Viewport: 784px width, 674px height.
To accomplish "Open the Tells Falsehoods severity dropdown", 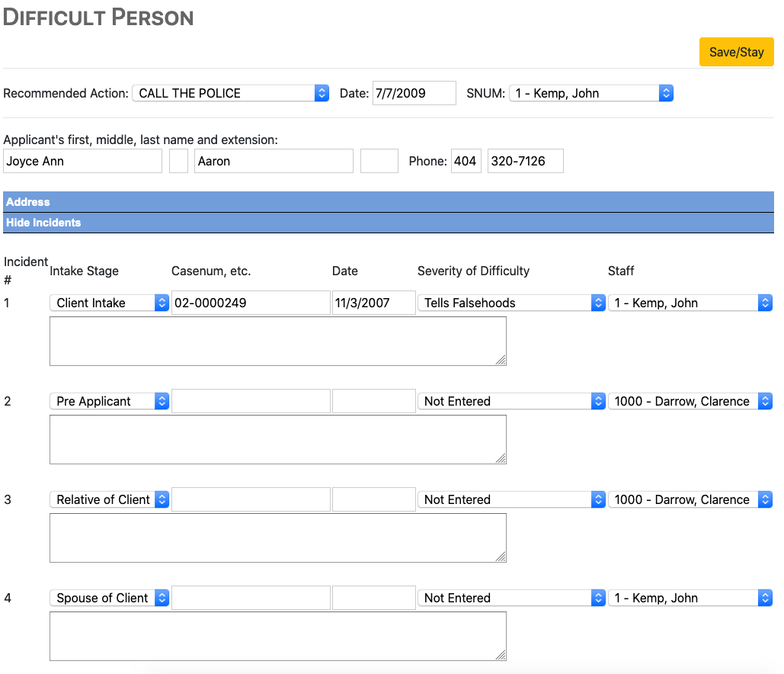I will point(511,303).
